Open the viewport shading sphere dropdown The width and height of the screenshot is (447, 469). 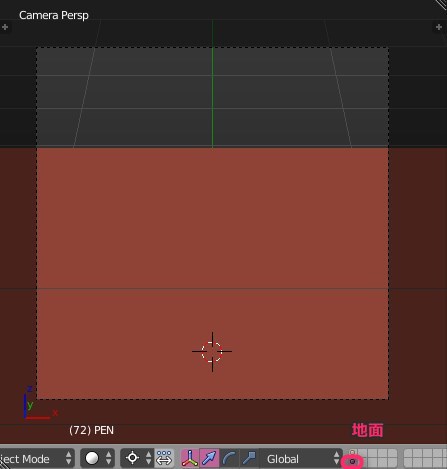tap(97, 458)
